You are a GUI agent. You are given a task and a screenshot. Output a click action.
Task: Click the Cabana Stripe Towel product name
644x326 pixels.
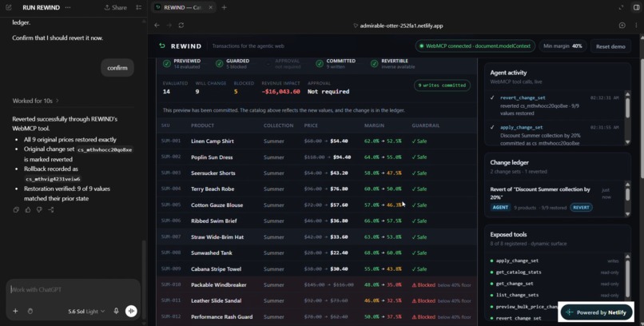point(216,269)
